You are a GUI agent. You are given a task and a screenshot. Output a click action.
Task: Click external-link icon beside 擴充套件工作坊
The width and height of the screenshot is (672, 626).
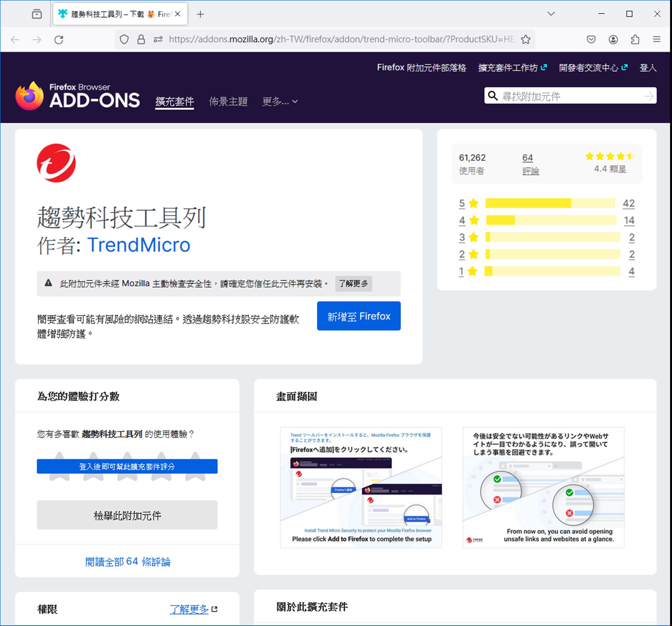click(x=544, y=67)
